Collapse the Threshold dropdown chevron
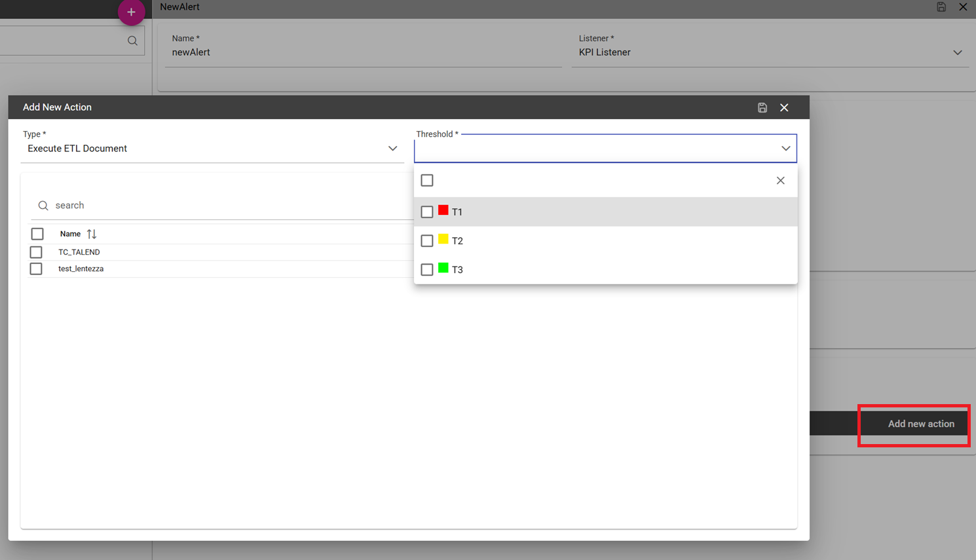The width and height of the screenshot is (976, 560). [785, 149]
